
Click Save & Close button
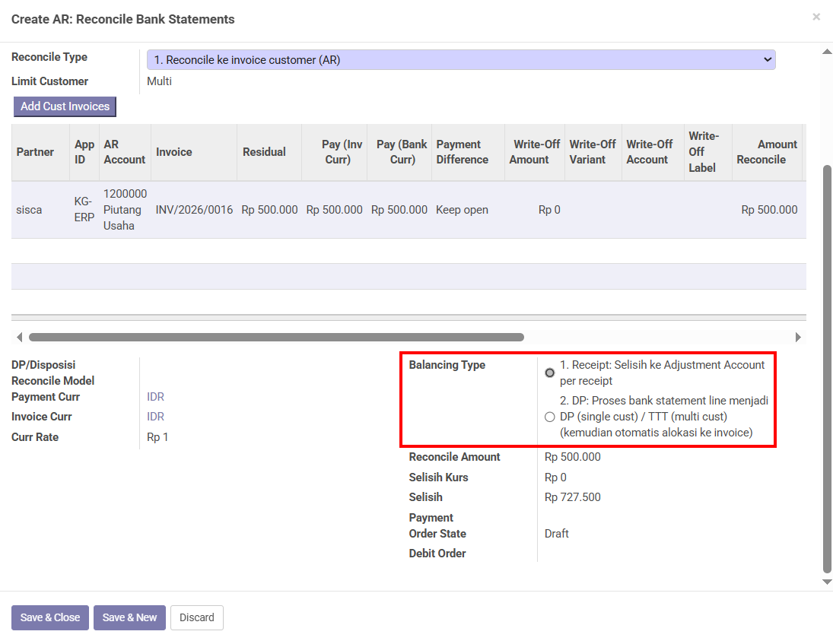pyautogui.click(x=50, y=617)
